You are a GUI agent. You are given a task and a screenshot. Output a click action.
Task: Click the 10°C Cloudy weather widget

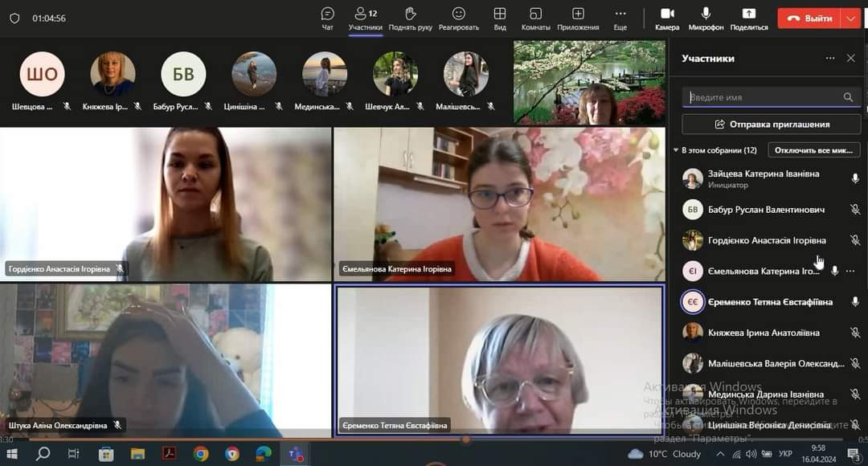pos(665,454)
